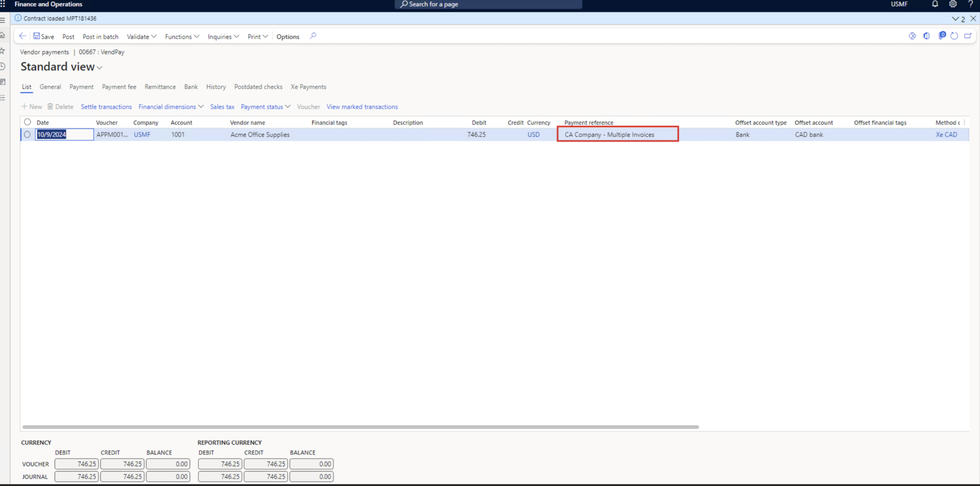Expand the Standard view selector
Image resolution: width=980 pixels, height=486 pixels.
pos(100,67)
